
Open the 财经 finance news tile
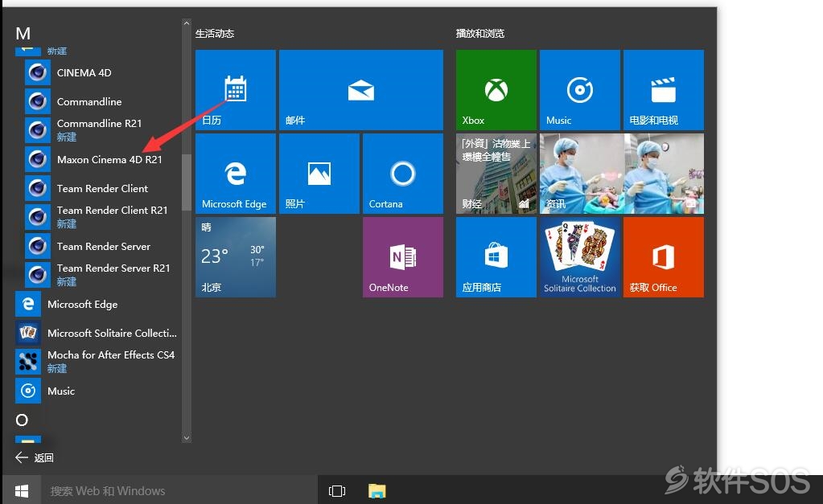tap(496, 174)
